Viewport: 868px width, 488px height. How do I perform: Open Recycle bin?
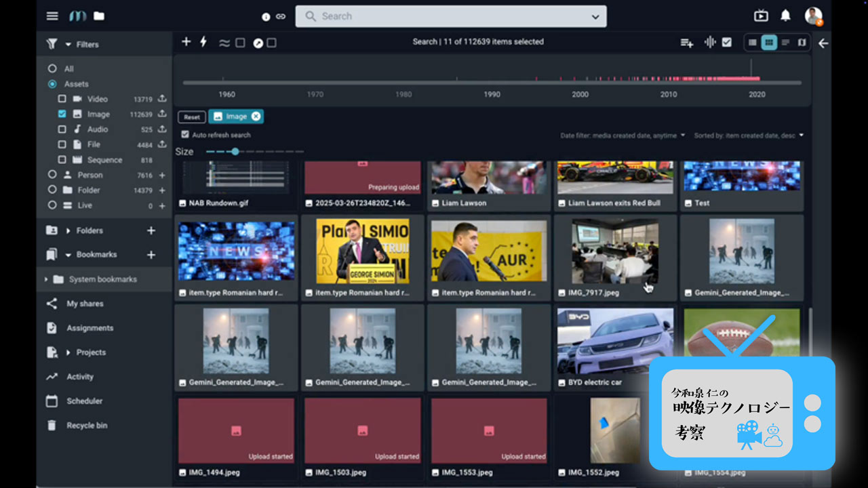tap(87, 426)
